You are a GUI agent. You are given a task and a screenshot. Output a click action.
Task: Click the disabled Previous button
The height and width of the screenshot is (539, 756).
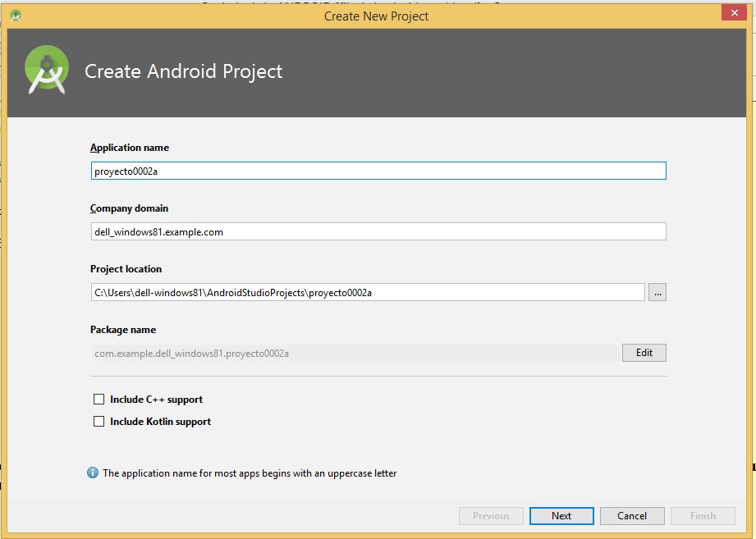click(491, 516)
